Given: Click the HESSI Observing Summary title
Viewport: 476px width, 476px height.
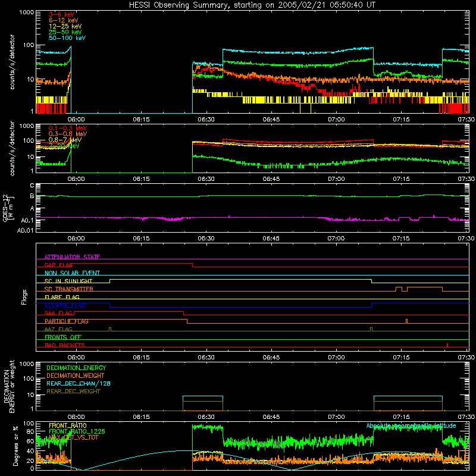Looking at the screenshot, I should pyautogui.click(x=252, y=5).
